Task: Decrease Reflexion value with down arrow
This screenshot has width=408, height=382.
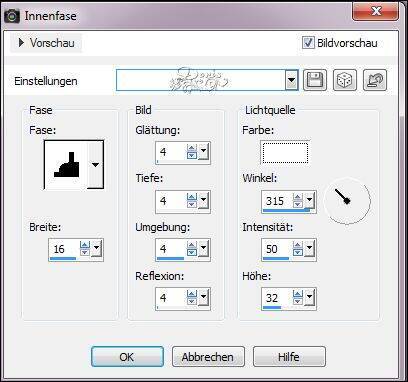Action: 192,301
